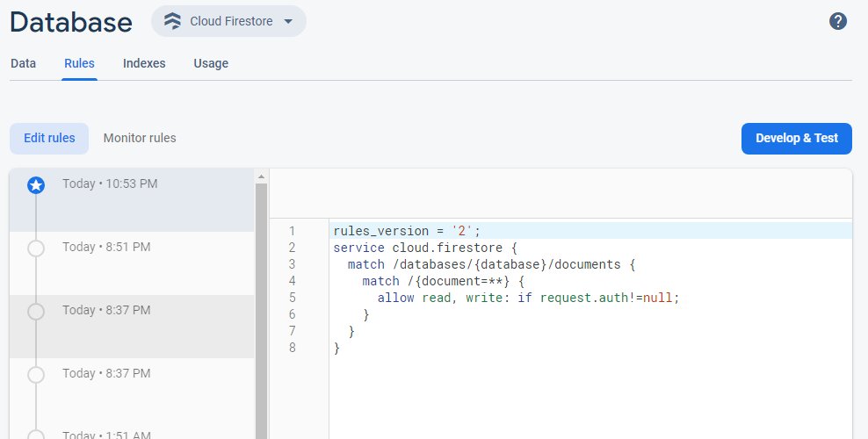This screenshot has width=868, height=439.
Task: Switch to the Data tab
Action: pos(23,63)
